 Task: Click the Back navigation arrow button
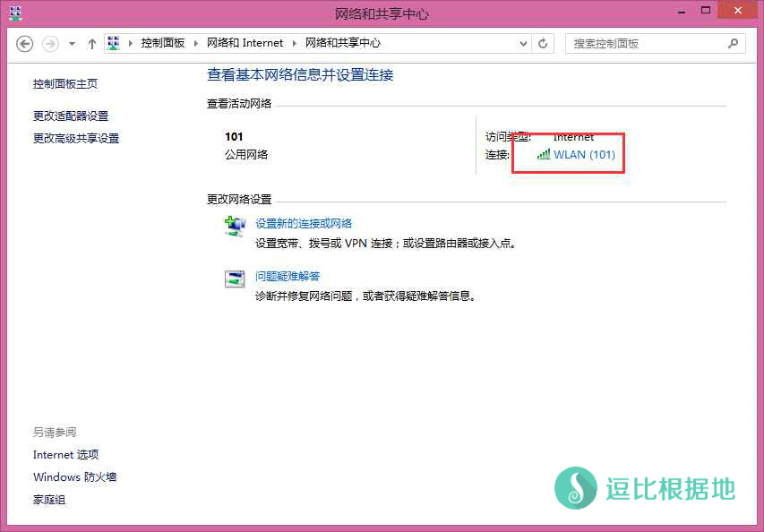click(x=25, y=43)
